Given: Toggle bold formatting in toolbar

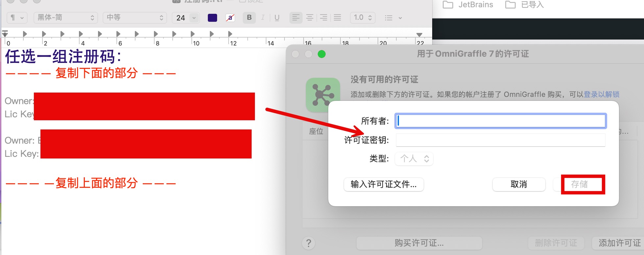Looking at the screenshot, I should pos(249,18).
